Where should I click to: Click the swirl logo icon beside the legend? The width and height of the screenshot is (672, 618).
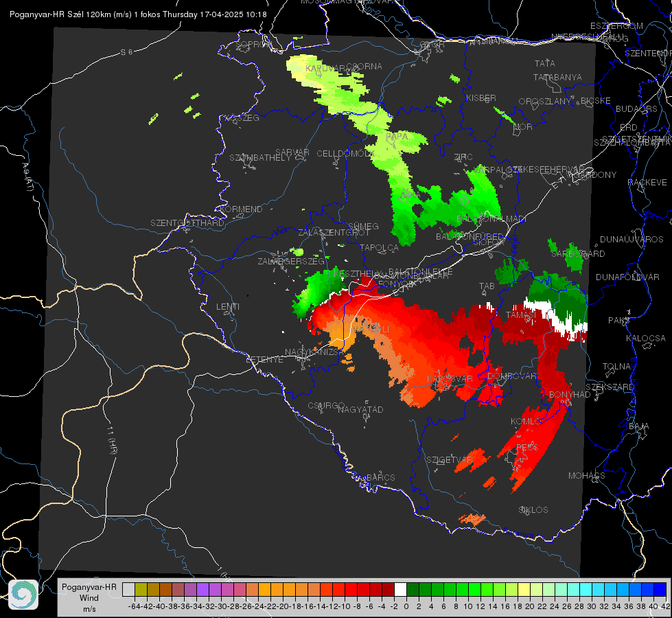[23, 595]
